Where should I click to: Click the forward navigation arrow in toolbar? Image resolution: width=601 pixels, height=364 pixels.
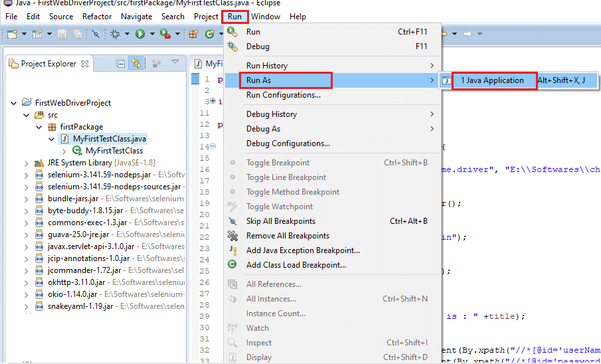pos(468,34)
